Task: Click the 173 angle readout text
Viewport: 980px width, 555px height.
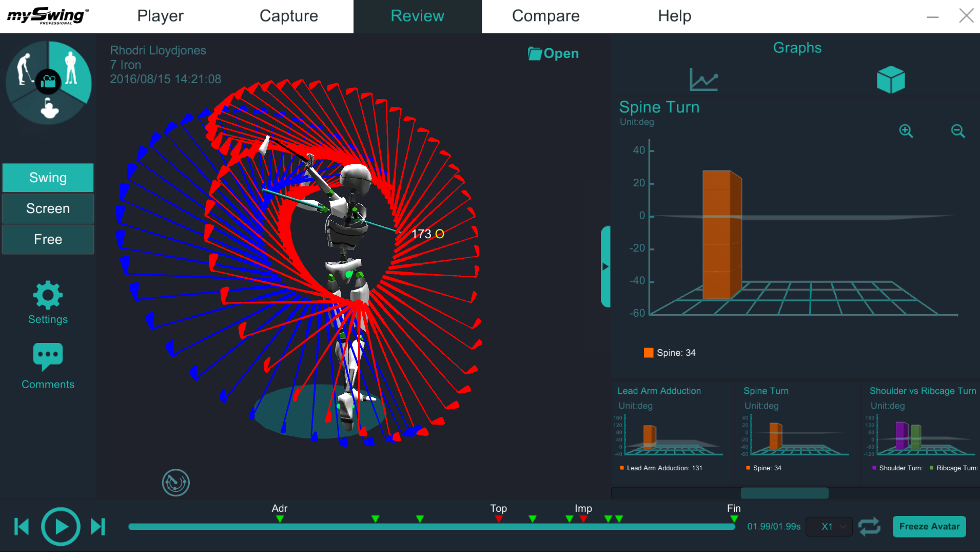Action: point(421,234)
